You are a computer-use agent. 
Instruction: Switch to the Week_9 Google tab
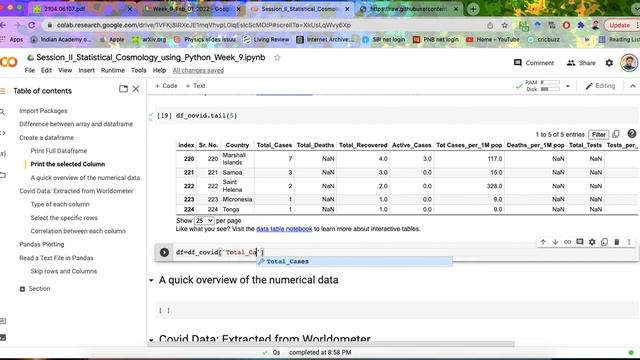[x=191, y=9]
